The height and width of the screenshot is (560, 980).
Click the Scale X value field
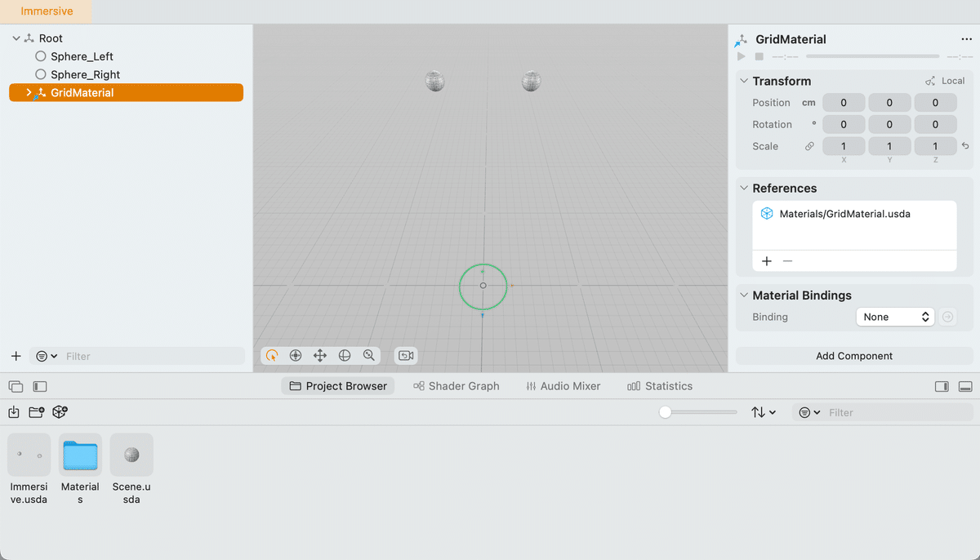(844, 146)
